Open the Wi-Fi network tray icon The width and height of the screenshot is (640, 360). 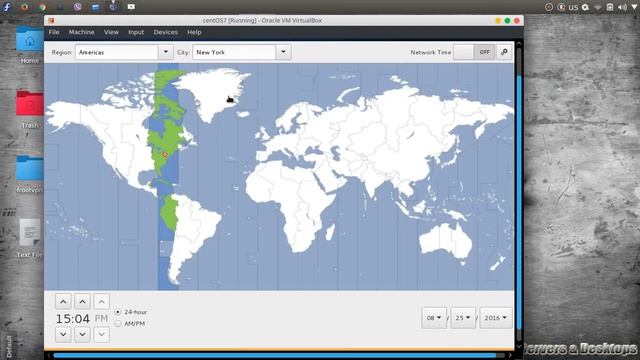598,7
